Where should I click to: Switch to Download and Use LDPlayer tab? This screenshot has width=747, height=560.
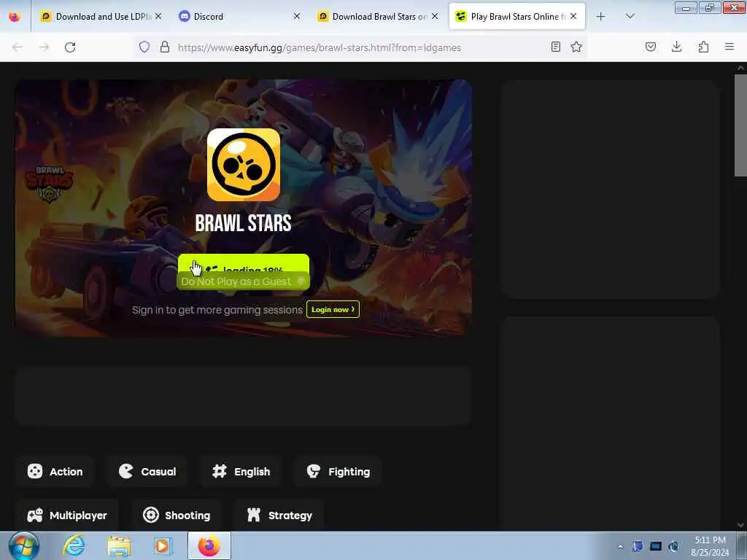click(101, 16)
